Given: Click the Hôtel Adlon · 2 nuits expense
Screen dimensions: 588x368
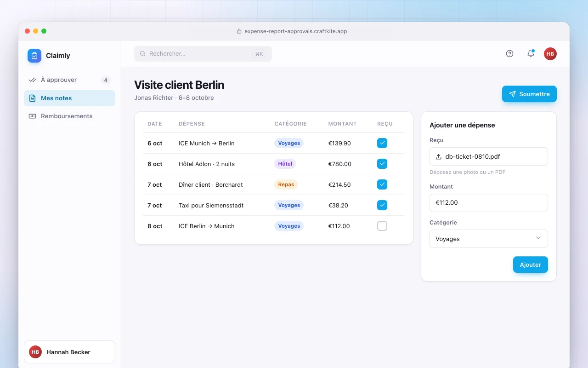Looking at the screenshot, I should pos(207,164).
